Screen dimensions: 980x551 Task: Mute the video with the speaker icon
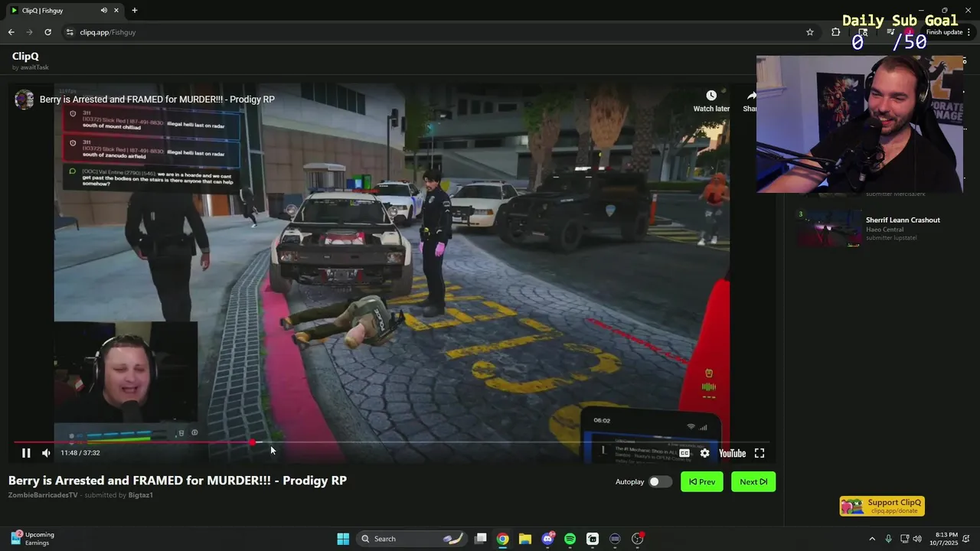[x=46, y=453]
